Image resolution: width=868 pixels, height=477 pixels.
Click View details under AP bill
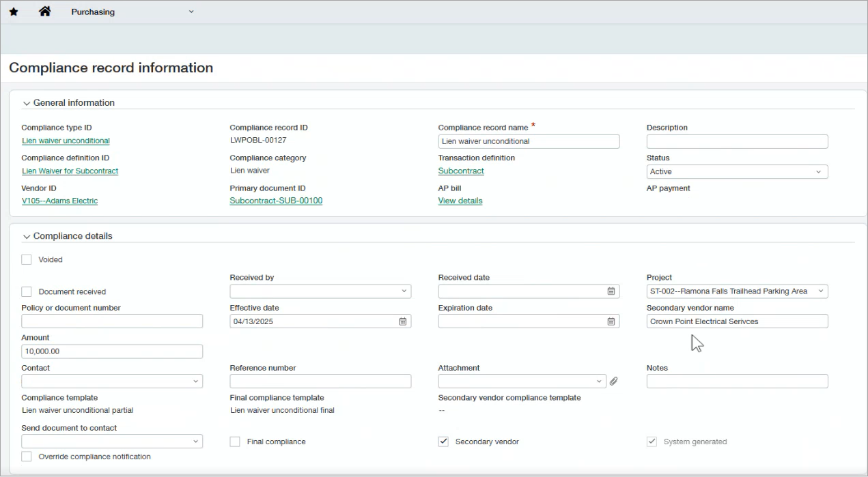tap(460, 201)
